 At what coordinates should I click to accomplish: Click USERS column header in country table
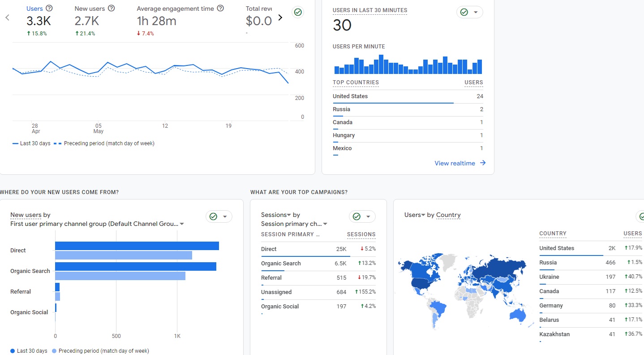pyautogui.click(x=633, y=233)
